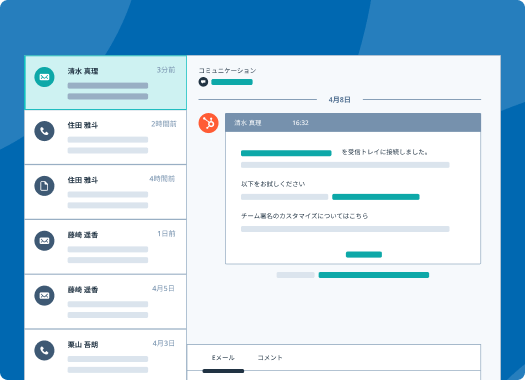
Task: Click teal link before を受信トレイに接続しました
Action: coord(286,153)
